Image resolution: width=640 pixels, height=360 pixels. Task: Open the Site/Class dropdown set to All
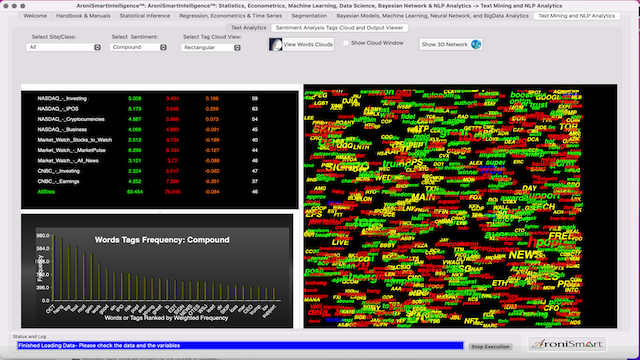pyautogui.click(x=64, y=47)
